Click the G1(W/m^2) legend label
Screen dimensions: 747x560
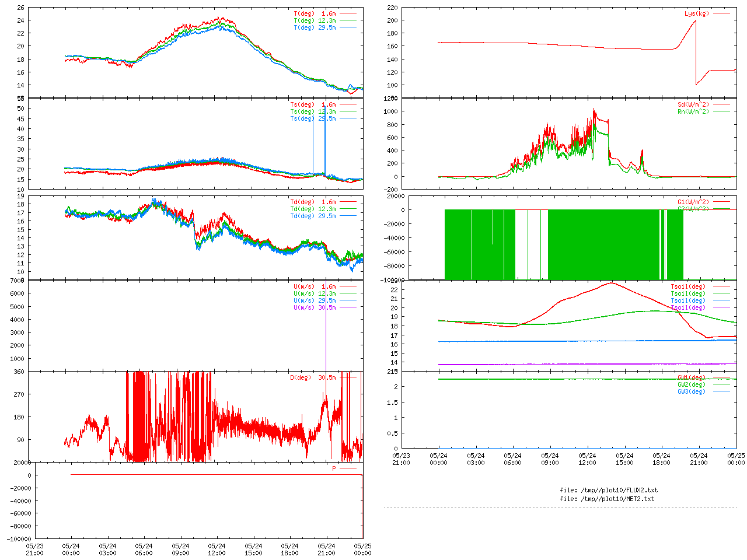tap(693, 202)
